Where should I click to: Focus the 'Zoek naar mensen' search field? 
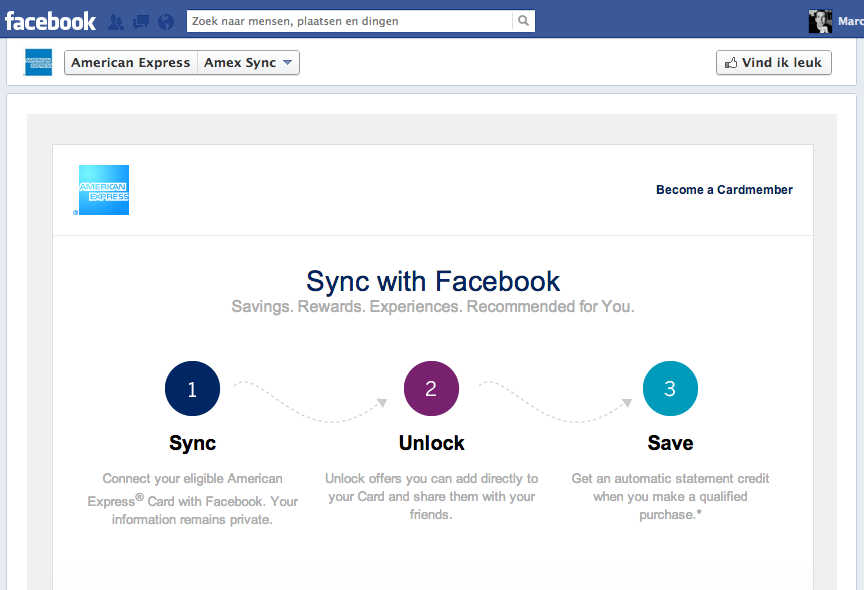point(349,21)
